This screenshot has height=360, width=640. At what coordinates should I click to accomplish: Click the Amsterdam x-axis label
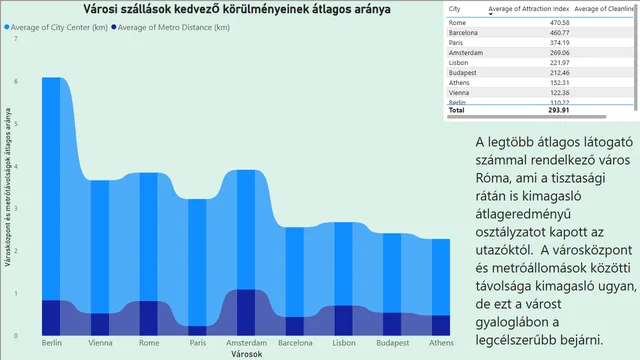(246, 343)
